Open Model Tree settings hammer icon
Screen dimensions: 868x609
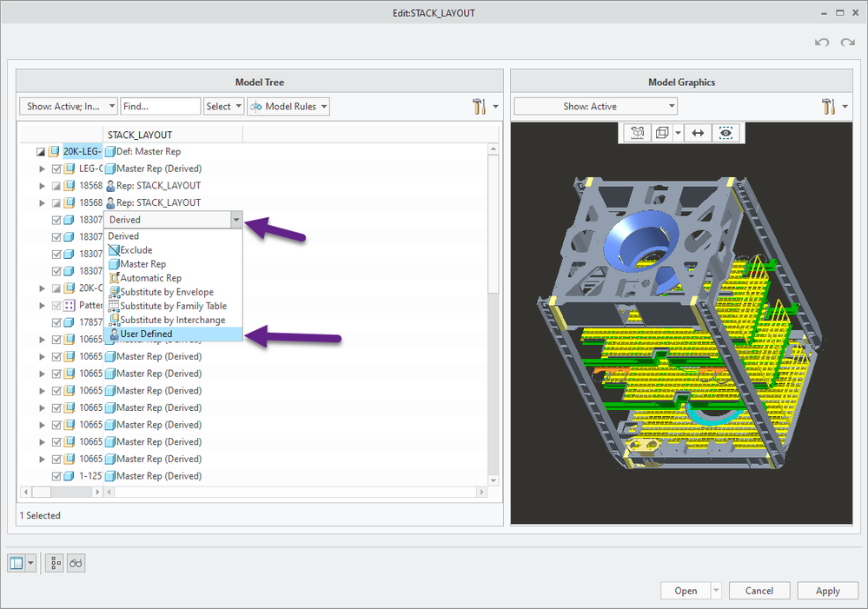point(480,106)
